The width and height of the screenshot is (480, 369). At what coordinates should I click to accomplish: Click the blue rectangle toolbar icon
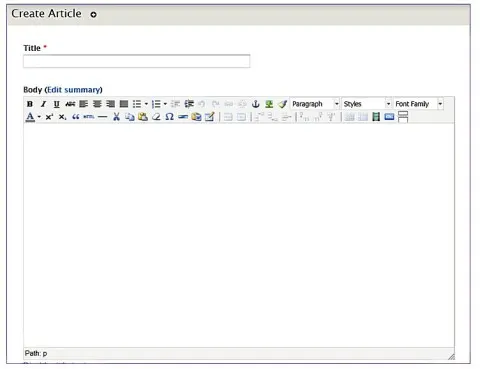[x=389, y=117]
